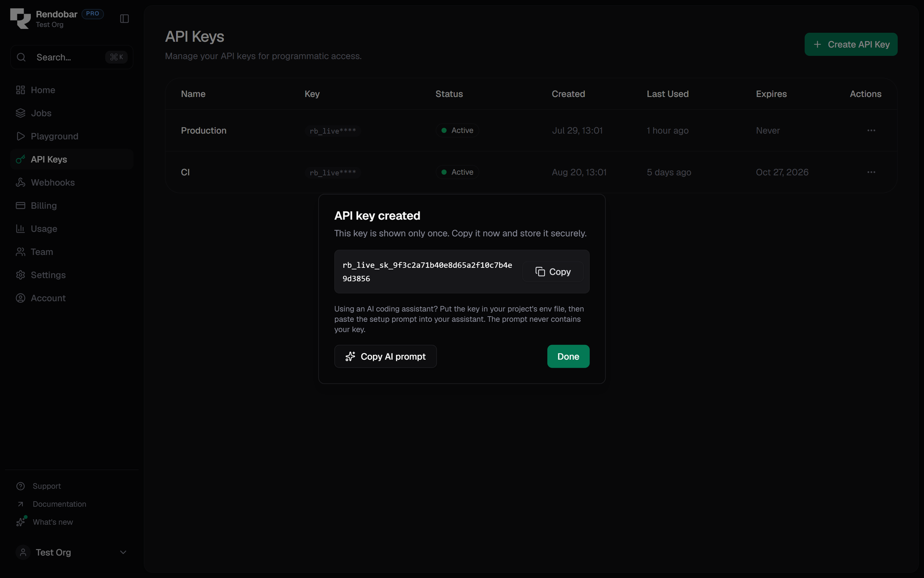Click the '5 days ago' last used cell
Screen dimensions: 924x578
point(669,172)
